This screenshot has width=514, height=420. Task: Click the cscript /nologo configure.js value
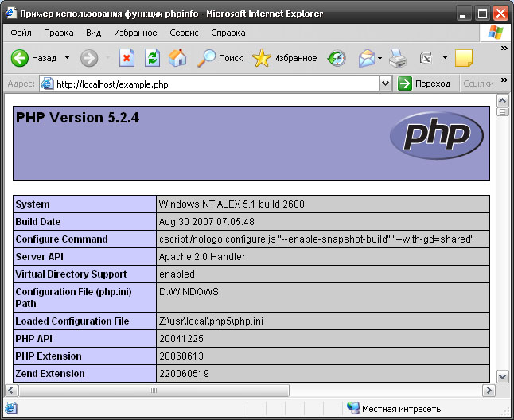tap(317, 239)
